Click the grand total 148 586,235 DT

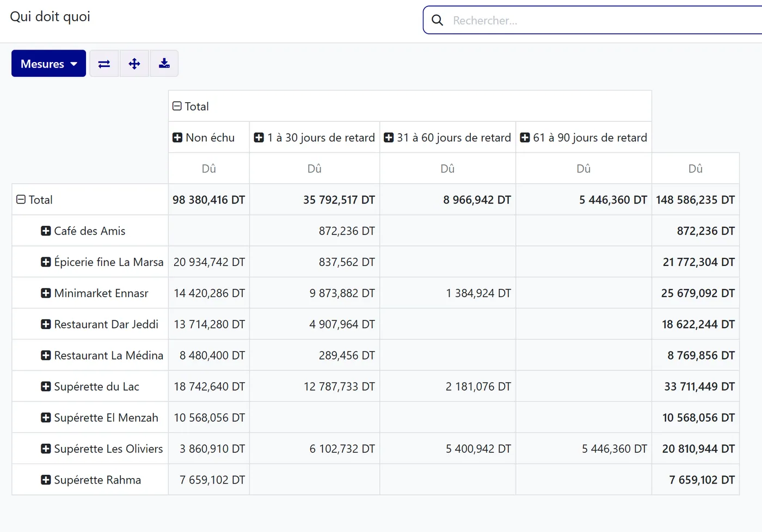coord(696,200)
